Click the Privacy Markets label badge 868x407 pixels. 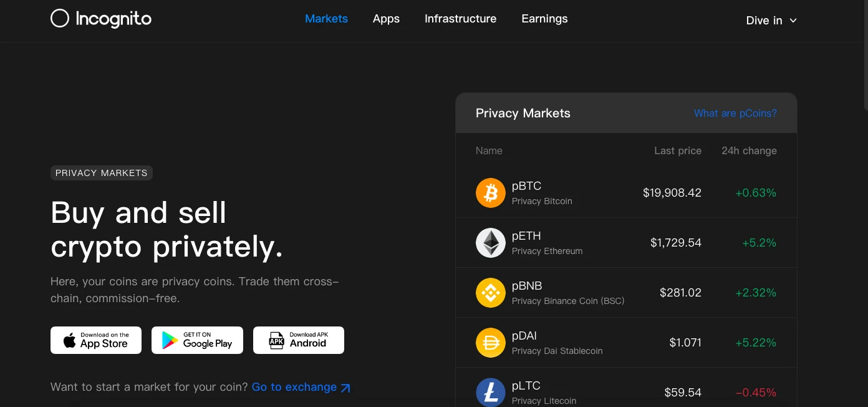102,173
